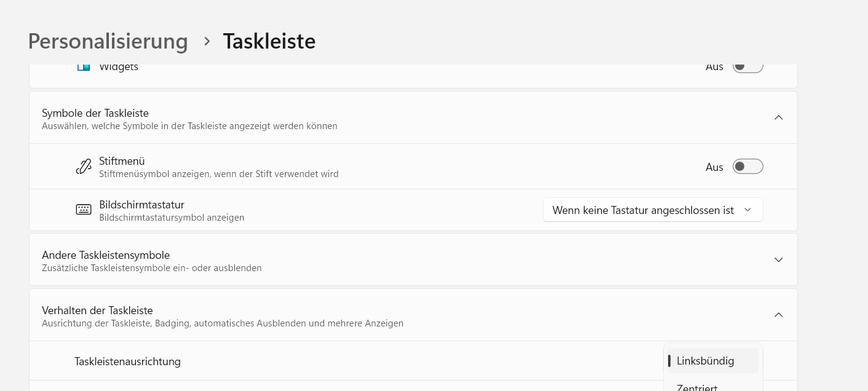The image size is (868, 391).
Task: Collapse Verhalten der Taskleiste using its chevron
Action: point(778,315)
